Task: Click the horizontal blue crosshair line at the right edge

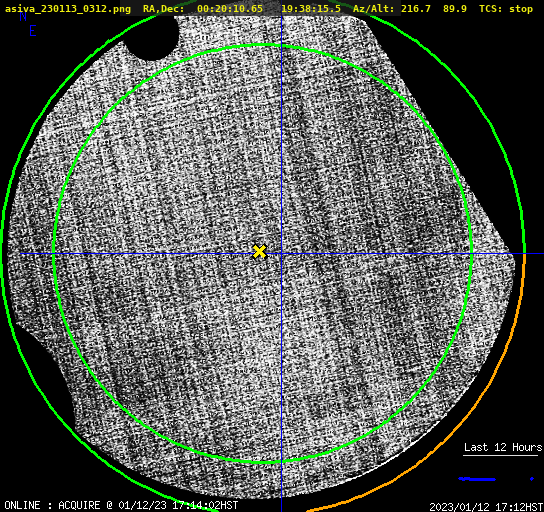Action: [x=534, y=254]
